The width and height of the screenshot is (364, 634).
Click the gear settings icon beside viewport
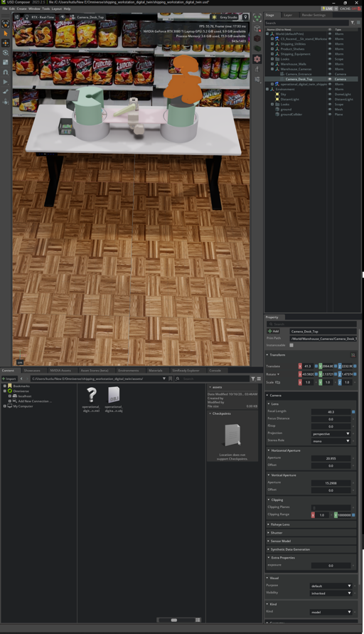tap(257, 59)
